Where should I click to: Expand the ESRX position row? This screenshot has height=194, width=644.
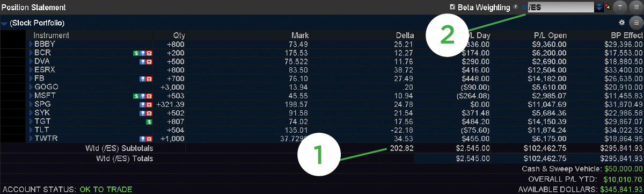[31, 70]
